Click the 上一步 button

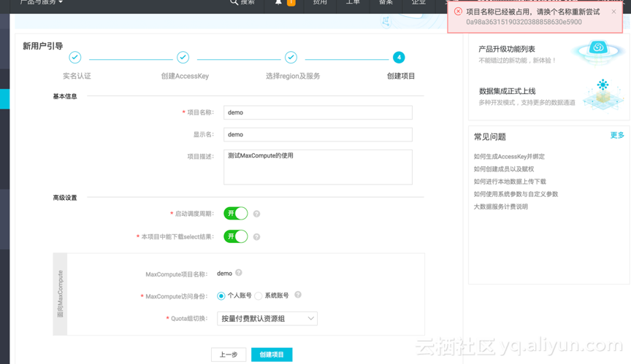point(229,355)
